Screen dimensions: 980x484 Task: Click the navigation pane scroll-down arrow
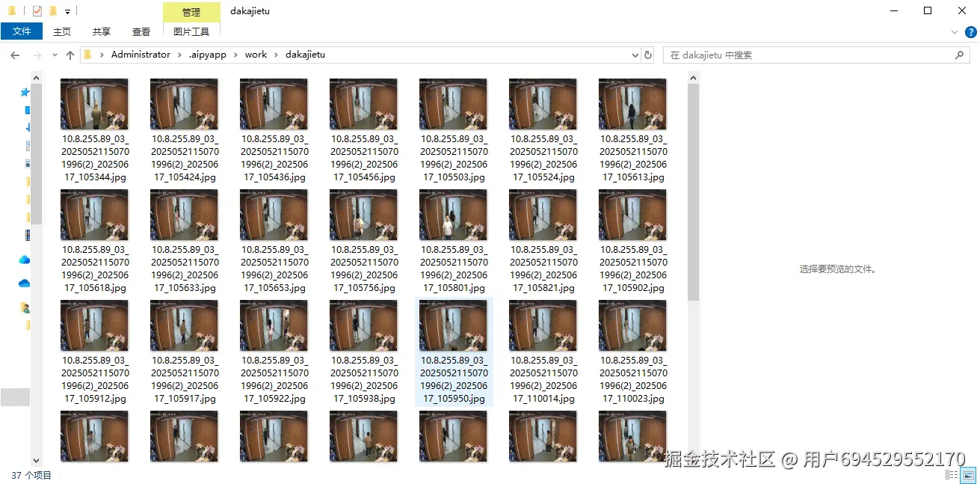pyautogui.click(x=36, y=460)
